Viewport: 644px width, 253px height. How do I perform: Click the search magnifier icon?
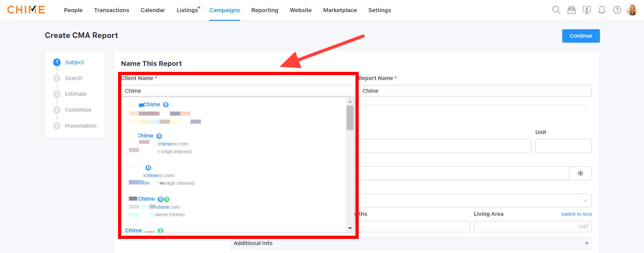click(556, 10)
